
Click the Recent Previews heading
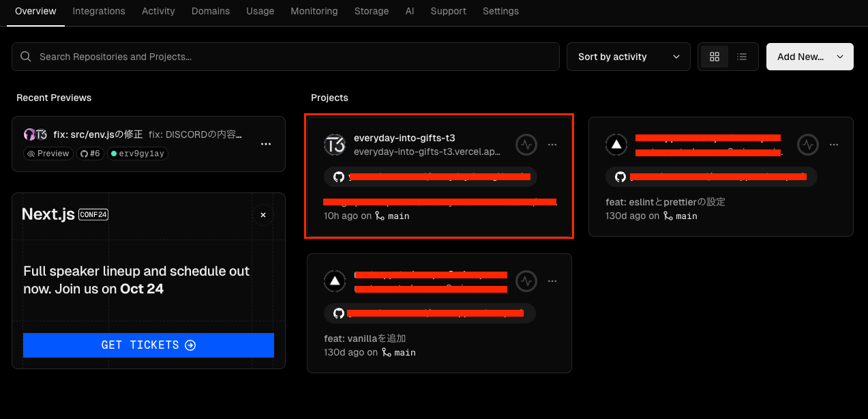pyautogui.click(x=54, y=98)
